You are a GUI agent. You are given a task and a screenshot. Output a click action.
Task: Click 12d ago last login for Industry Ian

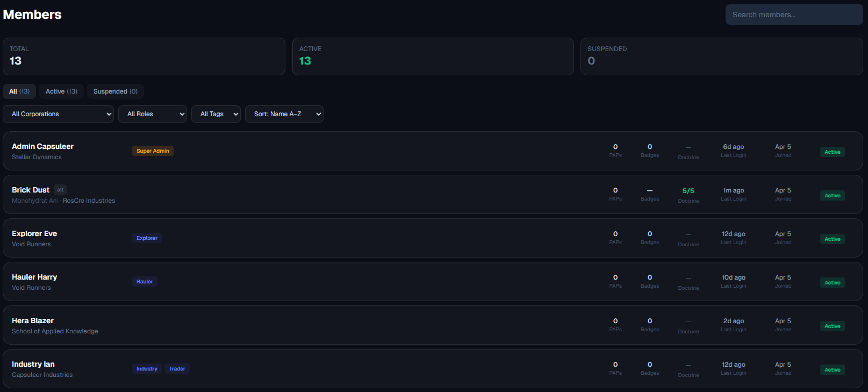pos(734,365)
